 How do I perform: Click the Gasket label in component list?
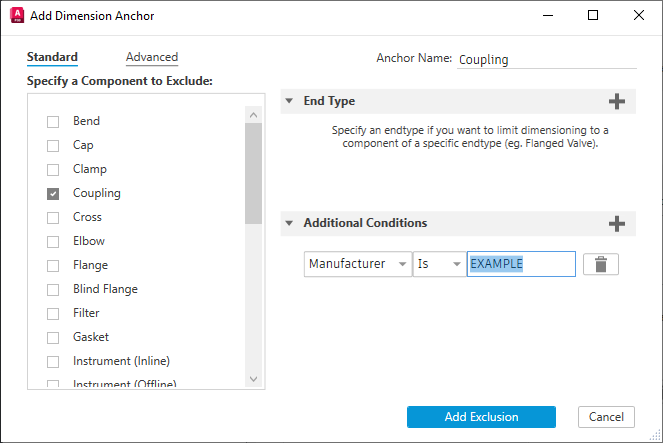coord(91,337)
